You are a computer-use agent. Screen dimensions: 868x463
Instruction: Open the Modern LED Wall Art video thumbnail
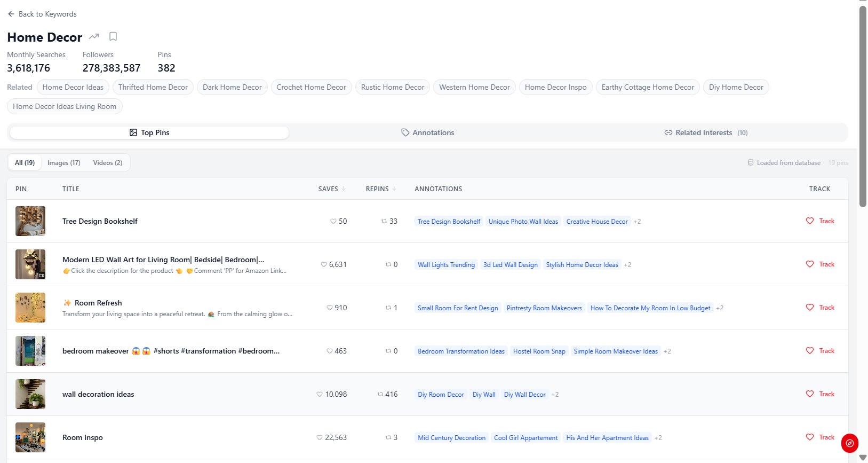point(30,264)
